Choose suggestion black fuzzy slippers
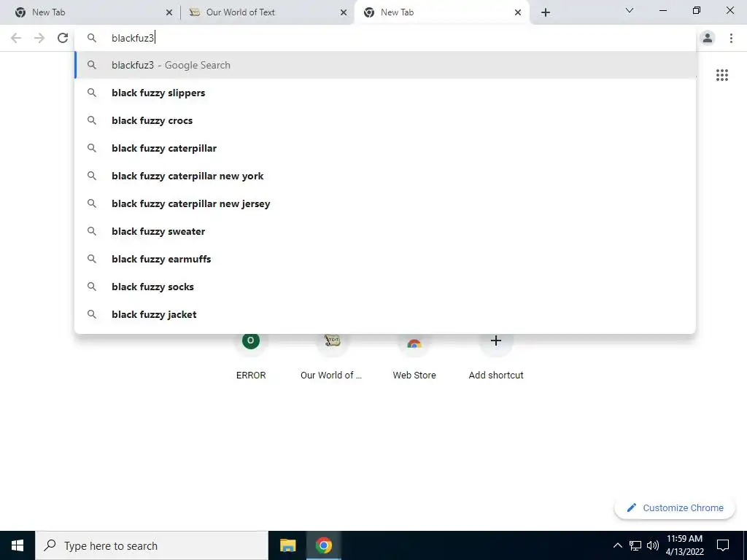Image resolution: width=747 pixels, height=560 pixels. pyautogui.click(x=385, y=93)
